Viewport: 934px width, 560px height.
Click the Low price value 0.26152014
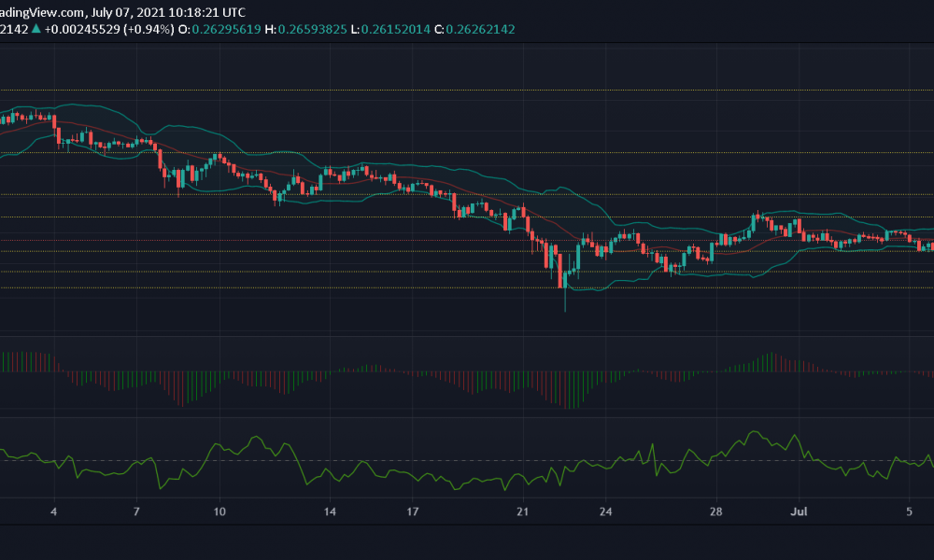[395, 29]
